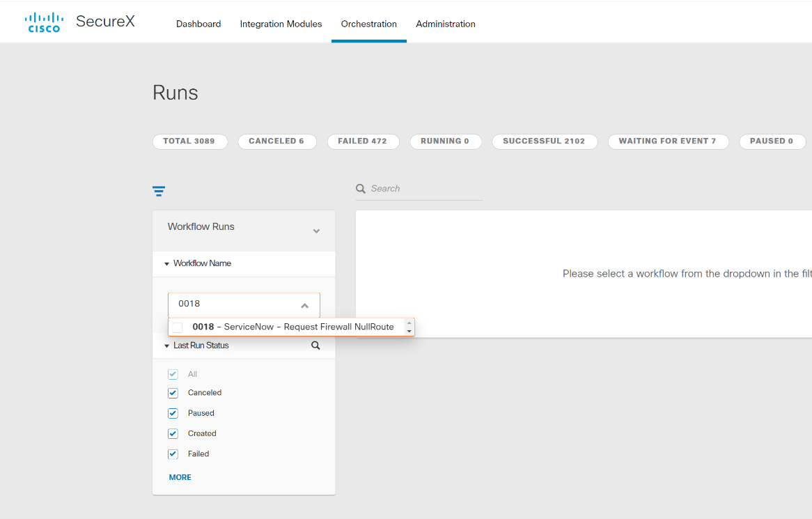The width and height of the screenshot is (812, 519).
Task: Open the Administration tab
Action: pyautogui.click(x=446, y=24)
